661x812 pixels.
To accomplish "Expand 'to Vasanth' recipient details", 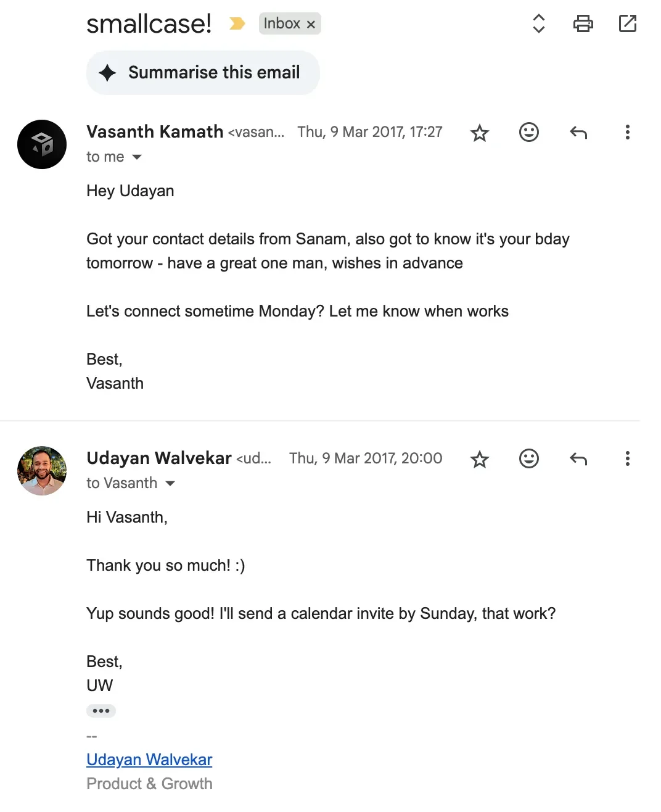I will click(170, 484).
